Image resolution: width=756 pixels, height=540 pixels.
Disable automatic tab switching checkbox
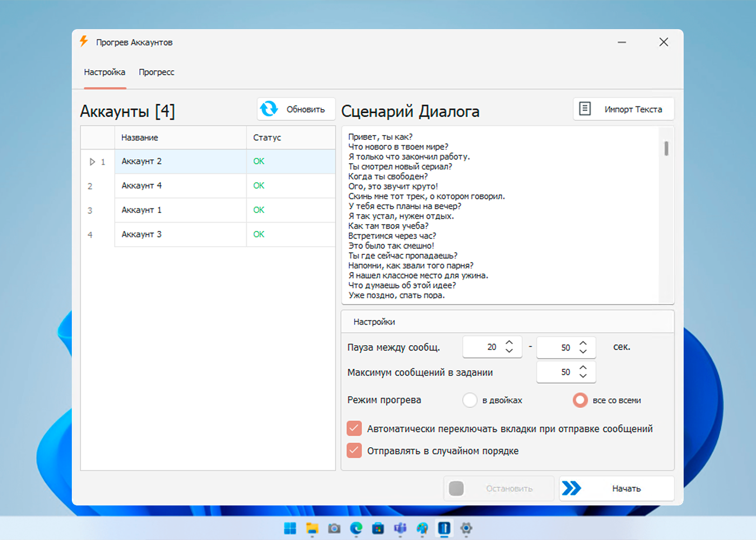pos(354,429)
